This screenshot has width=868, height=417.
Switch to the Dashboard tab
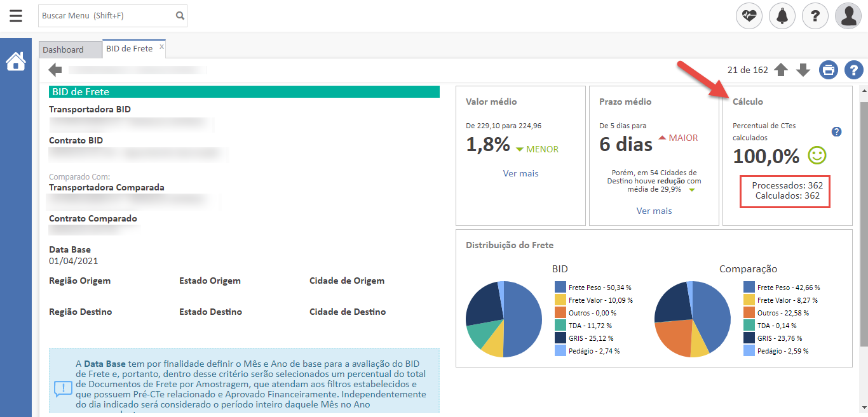64,50
